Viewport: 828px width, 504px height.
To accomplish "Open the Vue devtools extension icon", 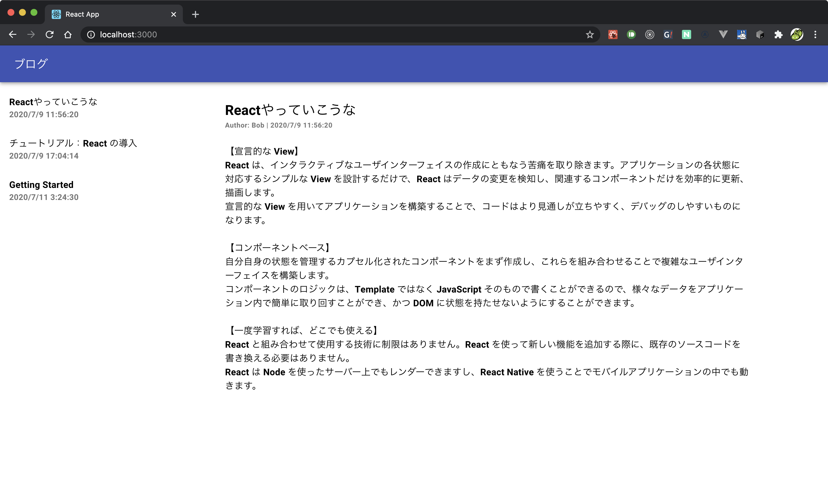I will pyautogui.click(x=723, y=34).
